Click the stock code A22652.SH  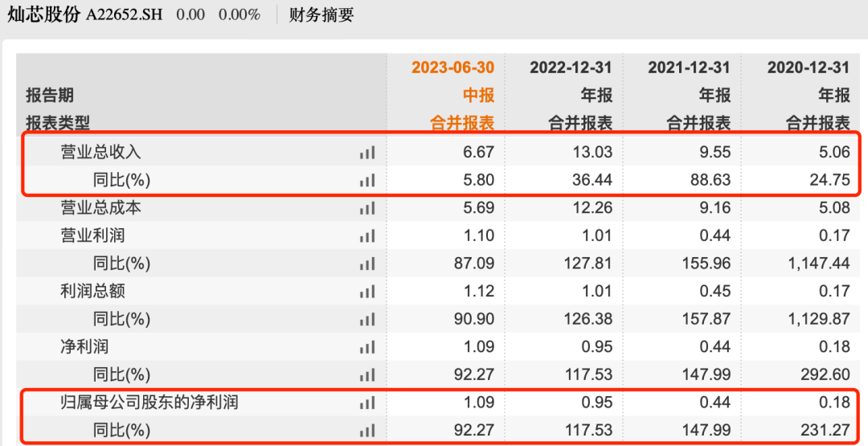point(124,15)
